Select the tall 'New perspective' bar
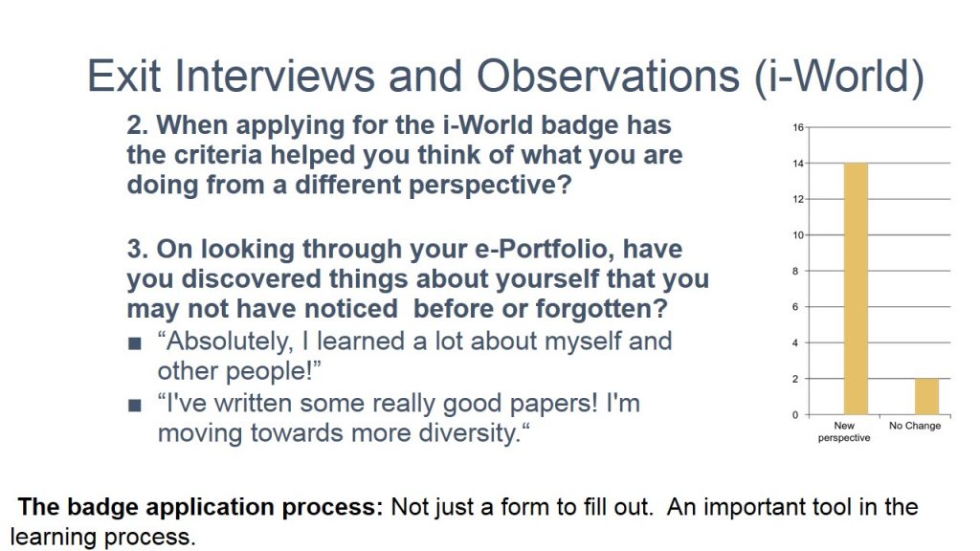 [x=856, y=289]
